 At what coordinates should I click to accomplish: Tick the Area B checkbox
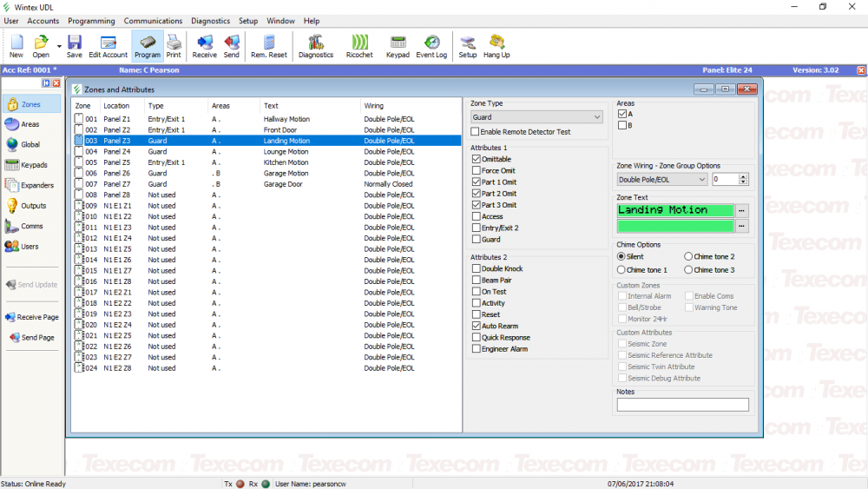pyautogui.click(x=621, y=125)
